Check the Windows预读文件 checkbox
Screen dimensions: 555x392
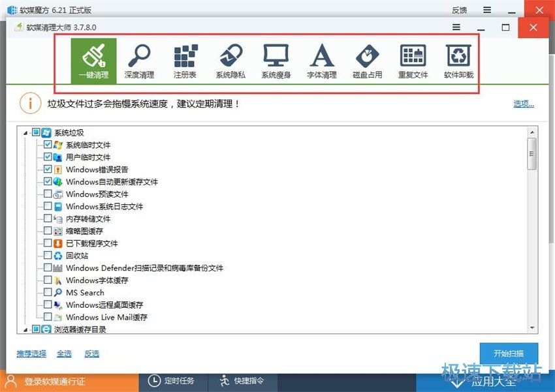click(x=48, y=194)
